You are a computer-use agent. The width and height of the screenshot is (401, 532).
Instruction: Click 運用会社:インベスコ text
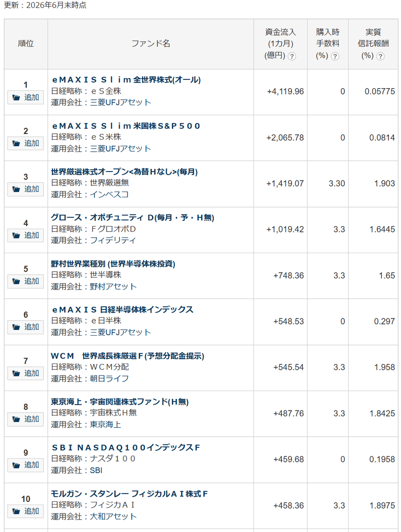[90, 194]
